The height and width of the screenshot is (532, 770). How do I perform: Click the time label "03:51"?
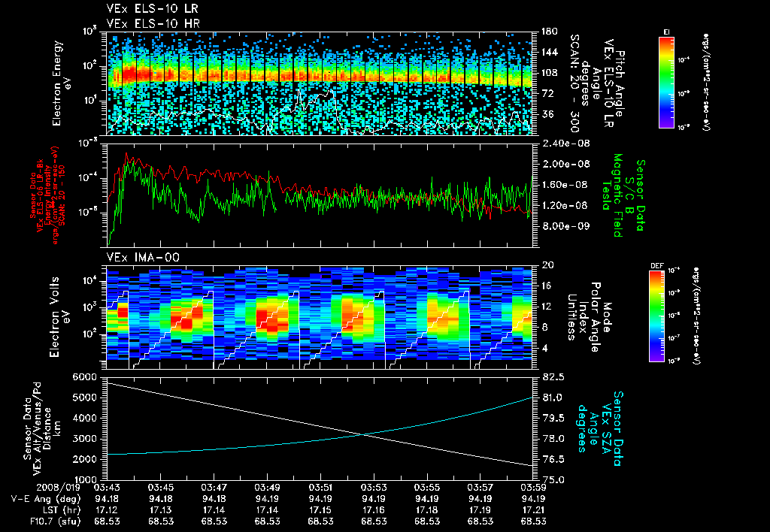coord(320,488)
